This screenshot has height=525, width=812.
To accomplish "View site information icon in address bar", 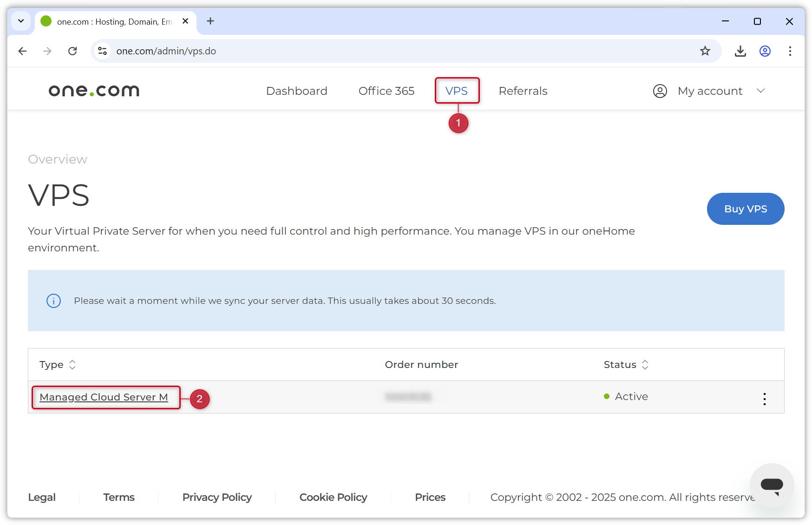I will (x=103, y=51).
